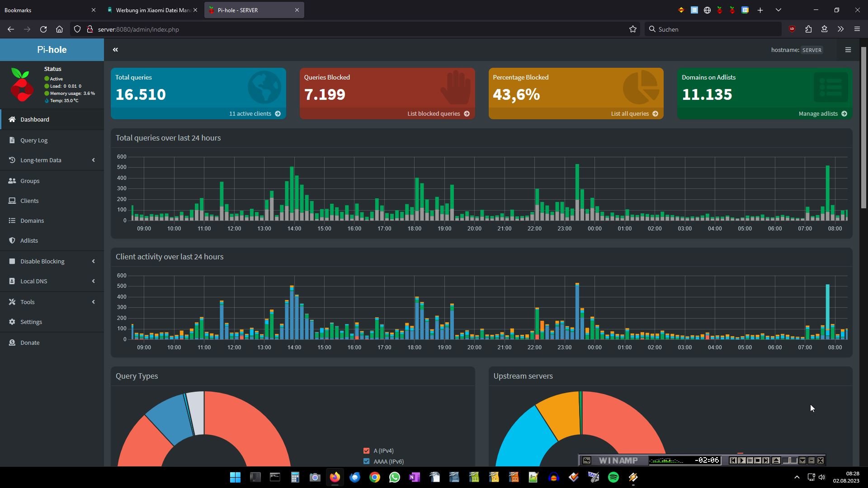Click the Firefox Suchen search field

(717, 29)
